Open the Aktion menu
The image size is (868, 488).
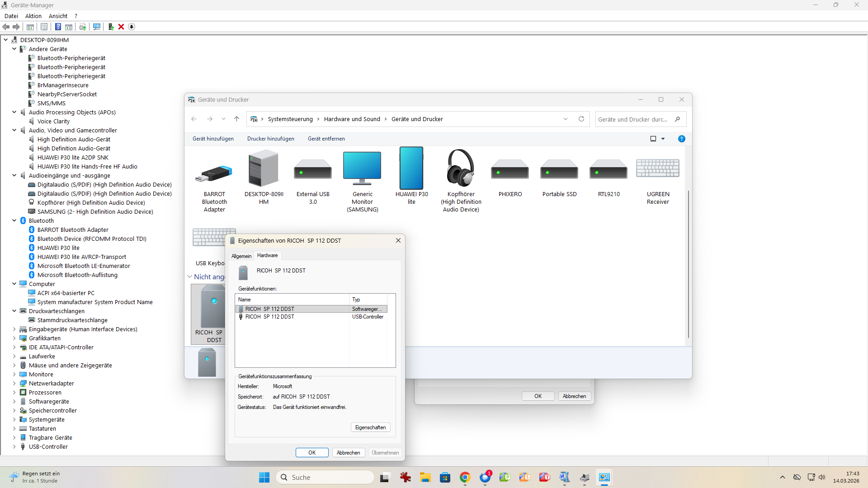[x=33, y=16]
